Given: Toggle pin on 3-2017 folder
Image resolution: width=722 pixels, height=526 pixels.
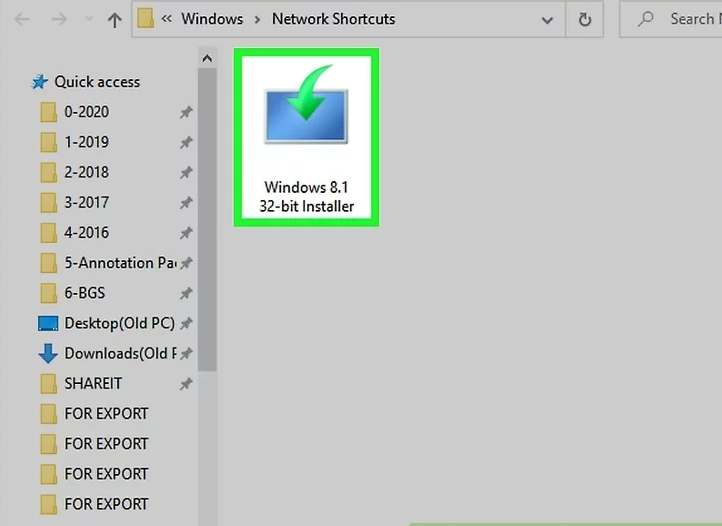Looking at the screenshot, I should pyautogui.click(x=185, y=203).
